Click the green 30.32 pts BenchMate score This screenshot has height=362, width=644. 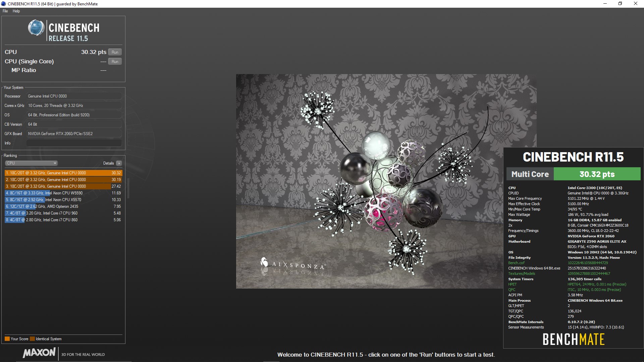(597, 174)
